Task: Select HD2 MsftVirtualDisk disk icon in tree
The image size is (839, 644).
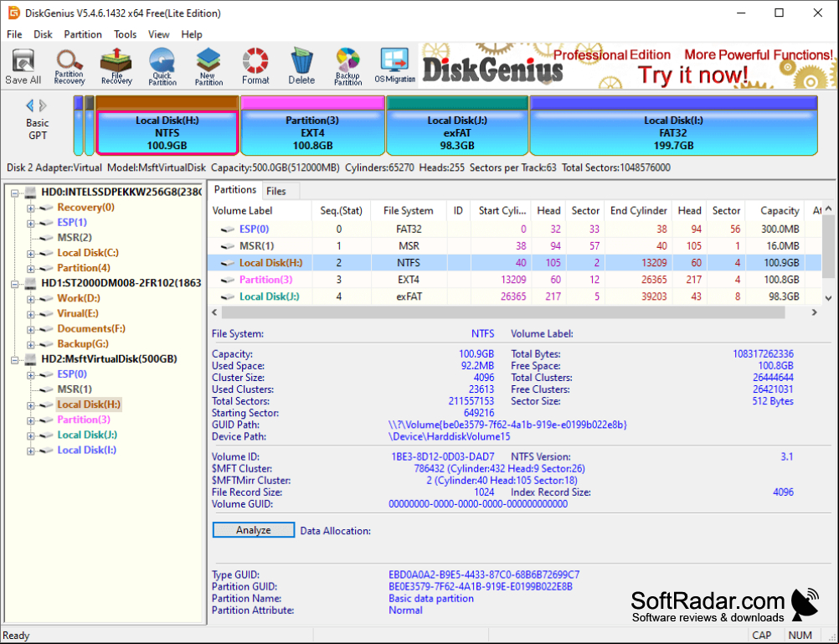Action: (30, 359)
